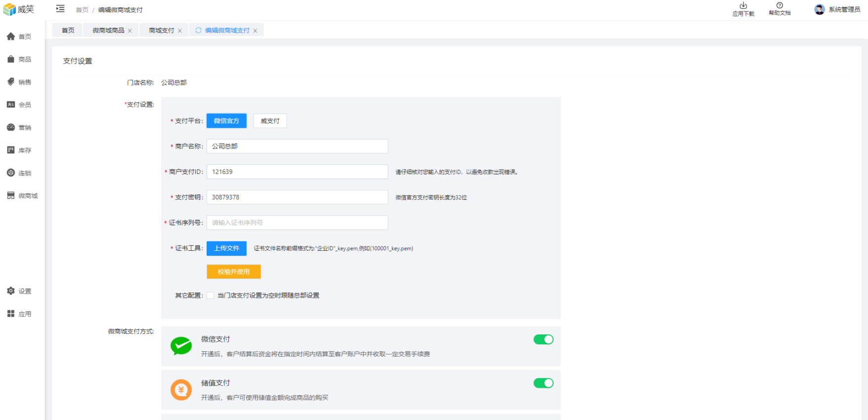Open the 库存 inventory icon
Screen dimensions: 868x420
(x=11, y=150)
